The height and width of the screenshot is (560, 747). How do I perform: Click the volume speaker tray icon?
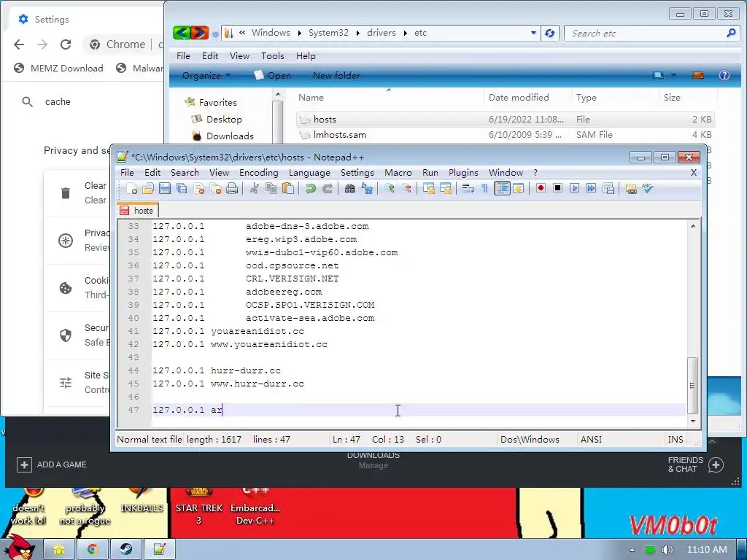point(667,550)
